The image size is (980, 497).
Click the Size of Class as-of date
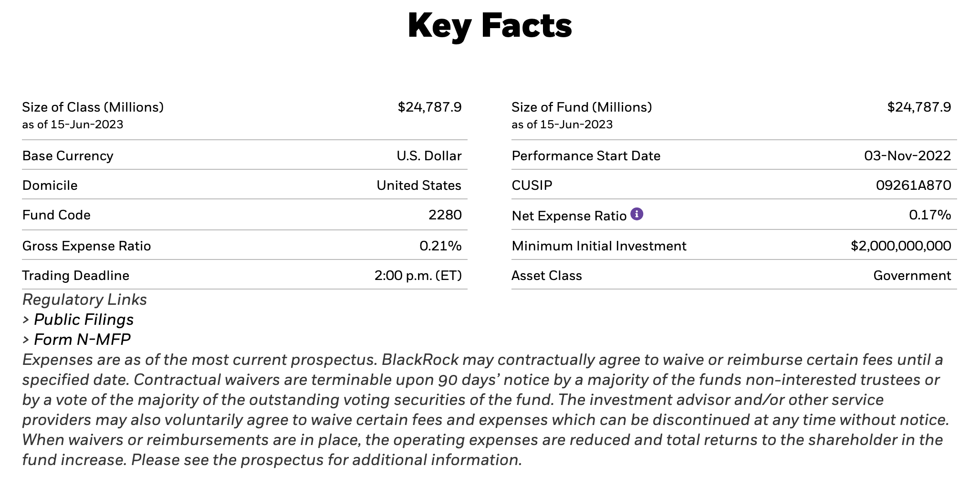(73, 124)
